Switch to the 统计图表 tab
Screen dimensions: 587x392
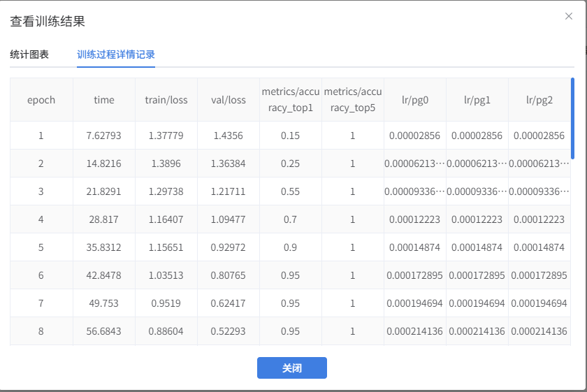click(29, 55)
